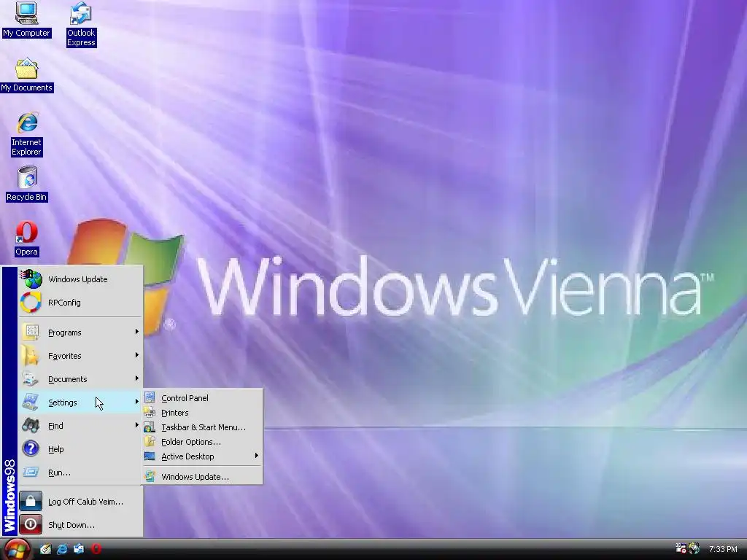Click the tray icon left of the clock
This screenshot has width=747, height=560.
tap(694, 548)
